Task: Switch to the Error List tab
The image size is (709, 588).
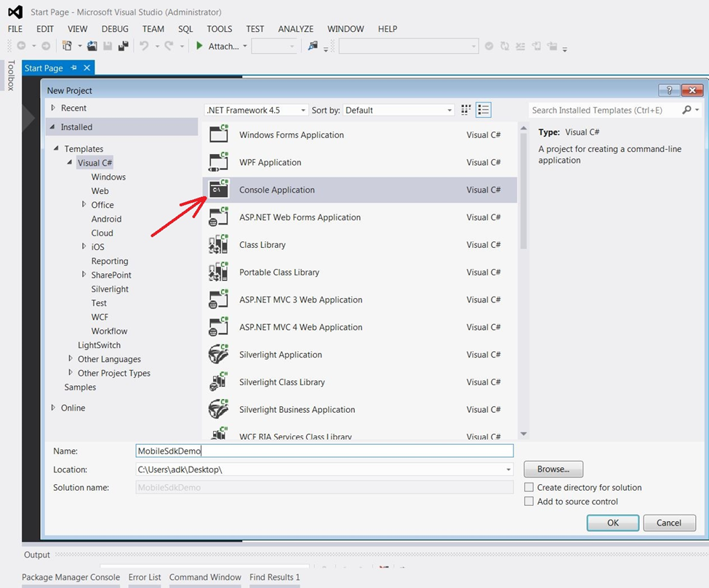Action: point(144,577)
